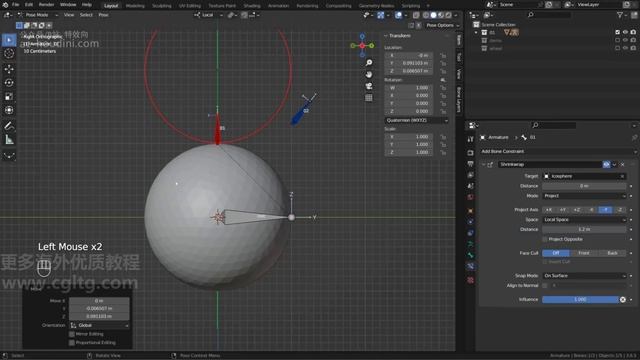
Task: Select the Breakdowner pose tool
Action: click(9, 156)
